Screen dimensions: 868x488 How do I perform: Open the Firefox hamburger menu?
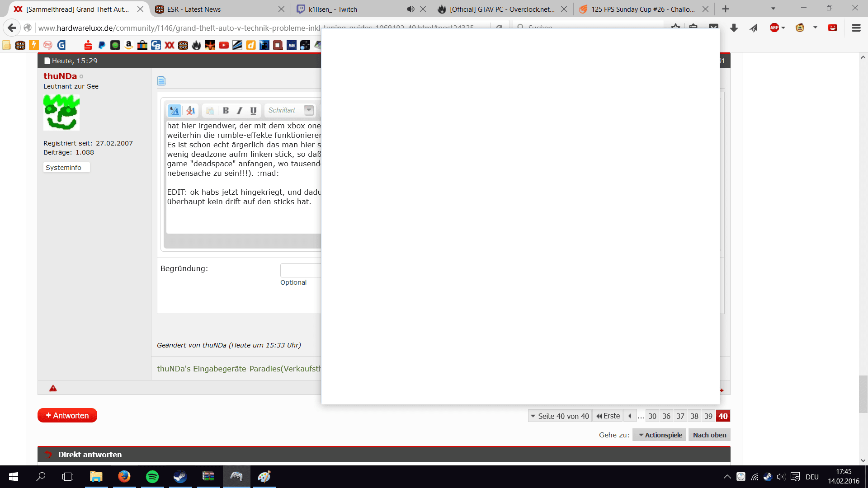point(856,28)
